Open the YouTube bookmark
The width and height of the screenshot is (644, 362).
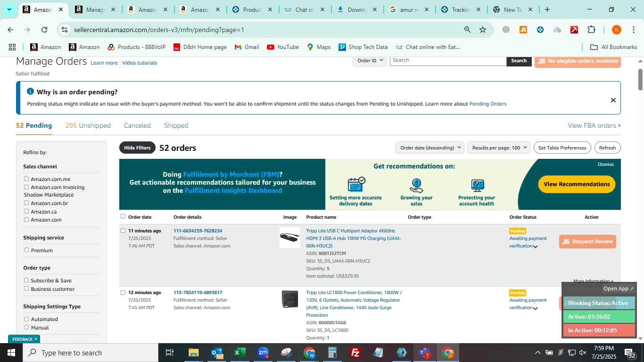click(x=283, y=47)
